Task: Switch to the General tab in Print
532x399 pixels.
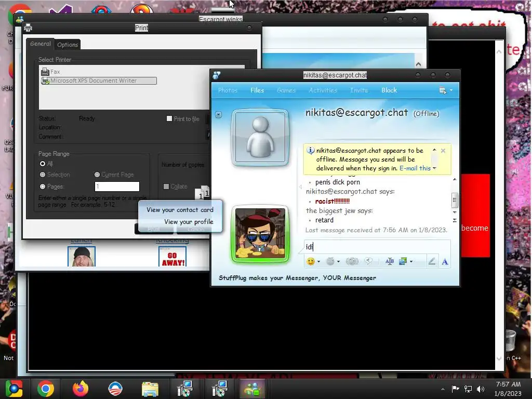Action: (x=40, y=44)
